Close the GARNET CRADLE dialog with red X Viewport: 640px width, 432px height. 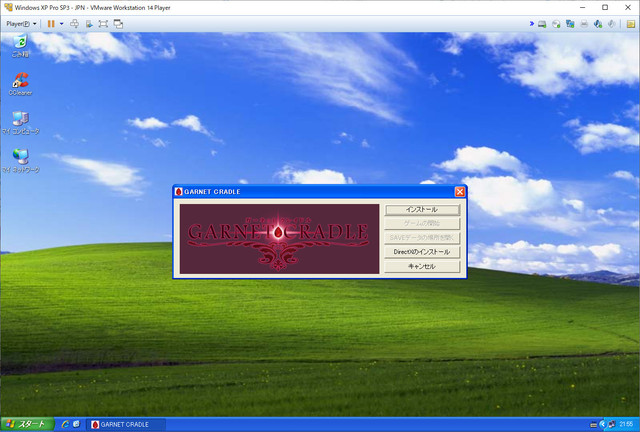tap(460, 192)
